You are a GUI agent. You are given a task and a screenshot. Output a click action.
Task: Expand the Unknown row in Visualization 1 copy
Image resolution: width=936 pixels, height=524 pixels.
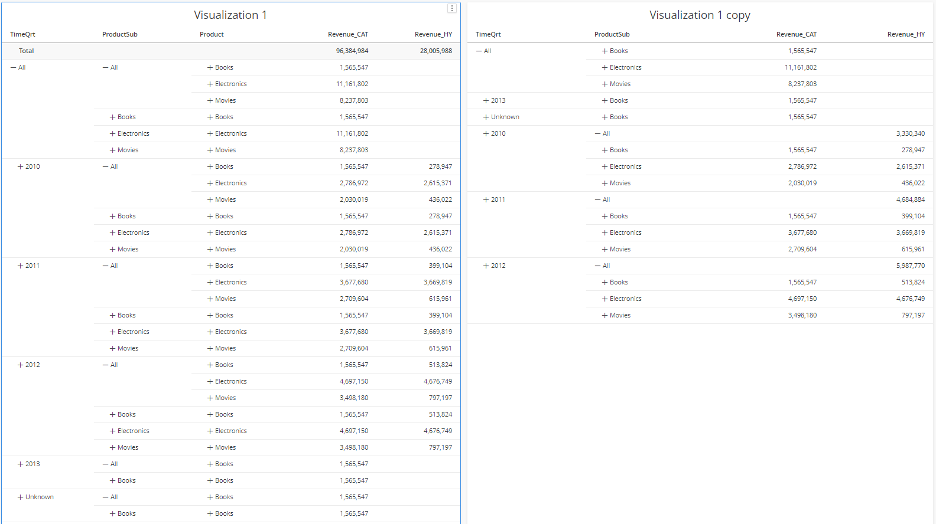point(486,117)
